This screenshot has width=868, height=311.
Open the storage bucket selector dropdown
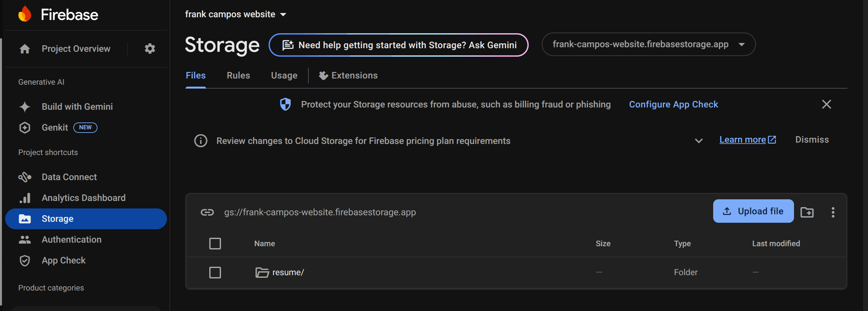648,44
